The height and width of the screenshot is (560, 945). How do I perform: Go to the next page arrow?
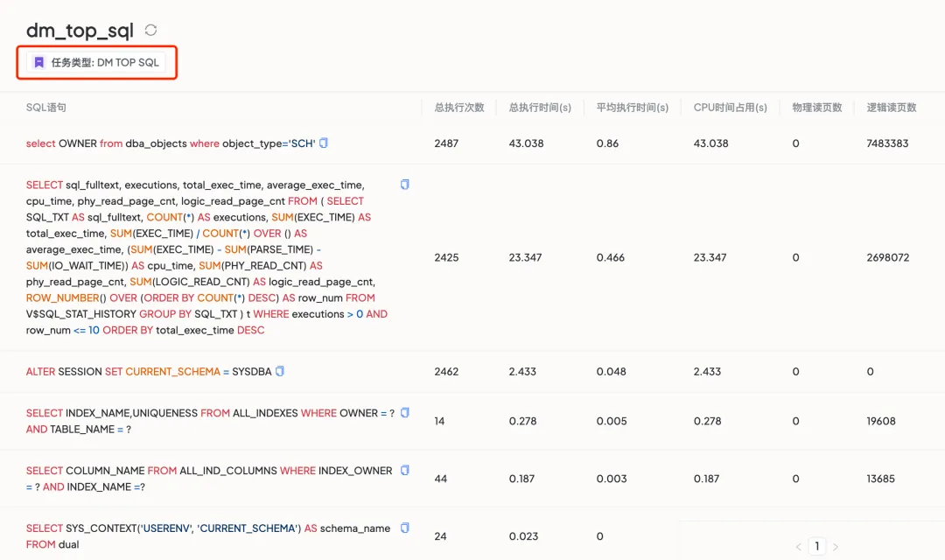836,547
